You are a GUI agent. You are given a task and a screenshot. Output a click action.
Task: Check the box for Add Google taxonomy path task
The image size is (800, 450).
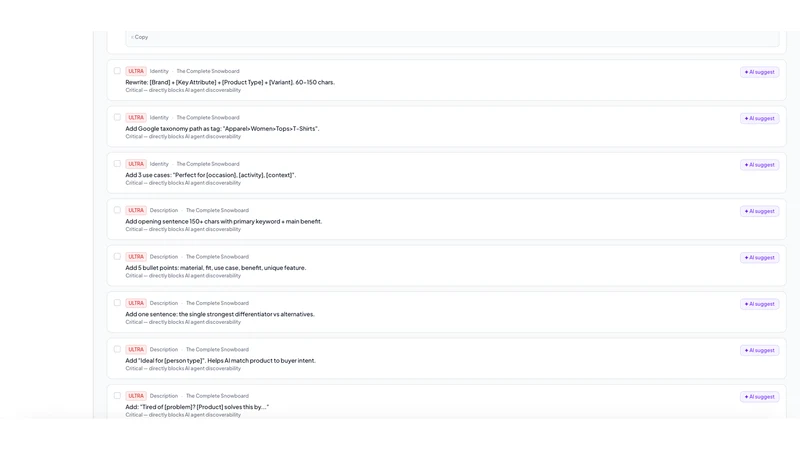(117, 117)
